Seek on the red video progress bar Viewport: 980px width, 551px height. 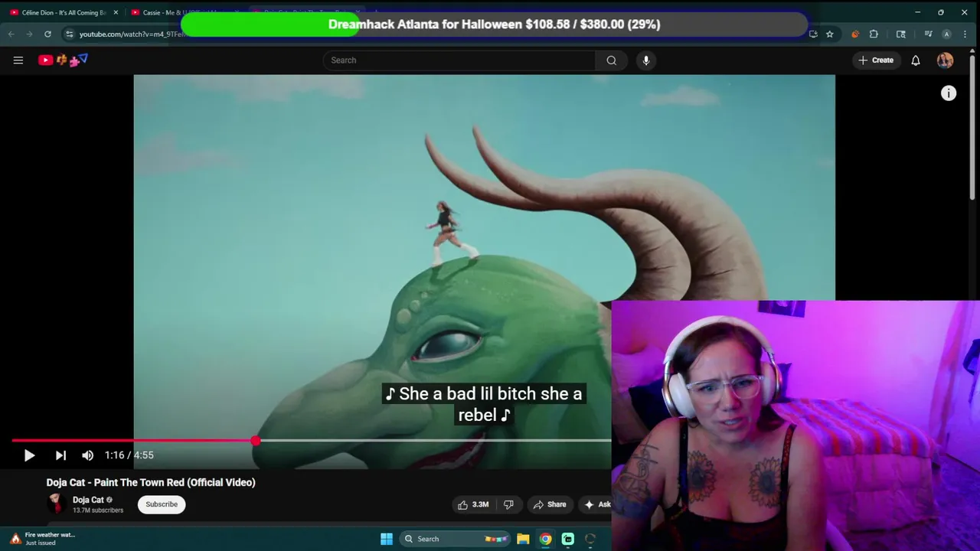[133, 441]
